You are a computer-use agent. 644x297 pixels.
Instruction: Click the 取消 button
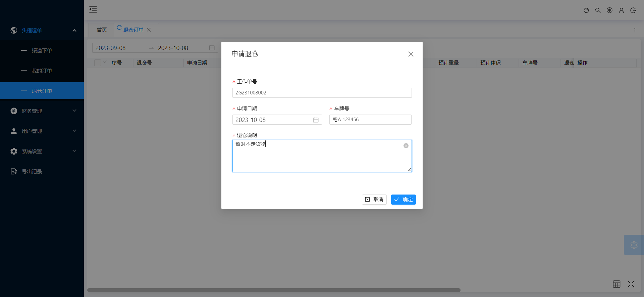(374, 200)
